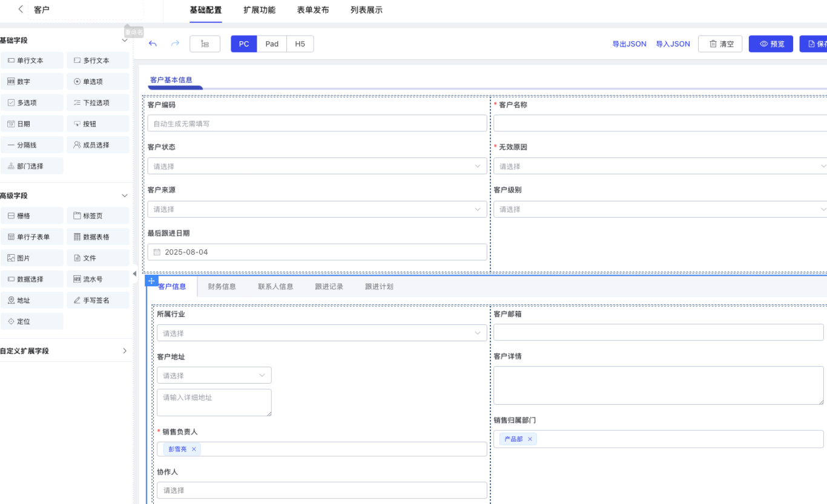Remove the 产品部 tag

530,439
